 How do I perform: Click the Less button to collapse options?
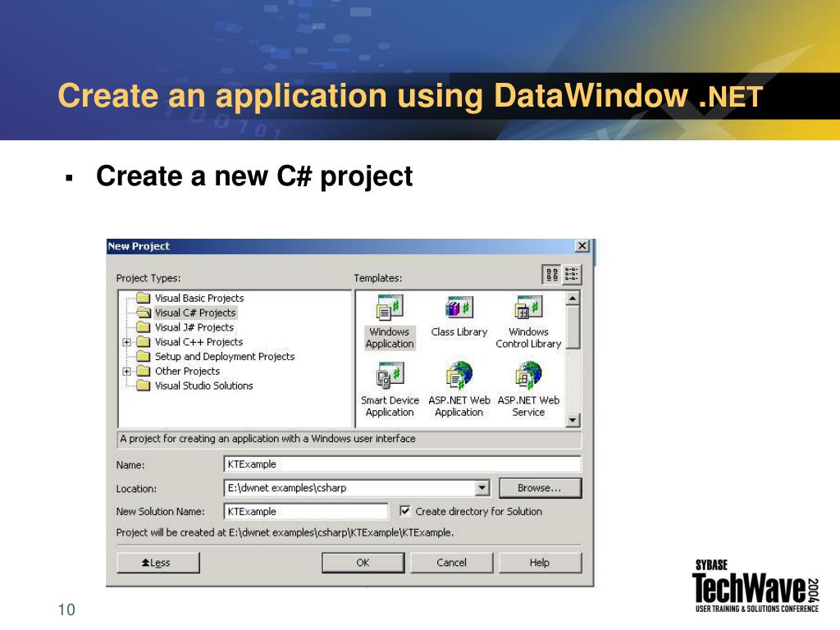[x=158, y=563]
